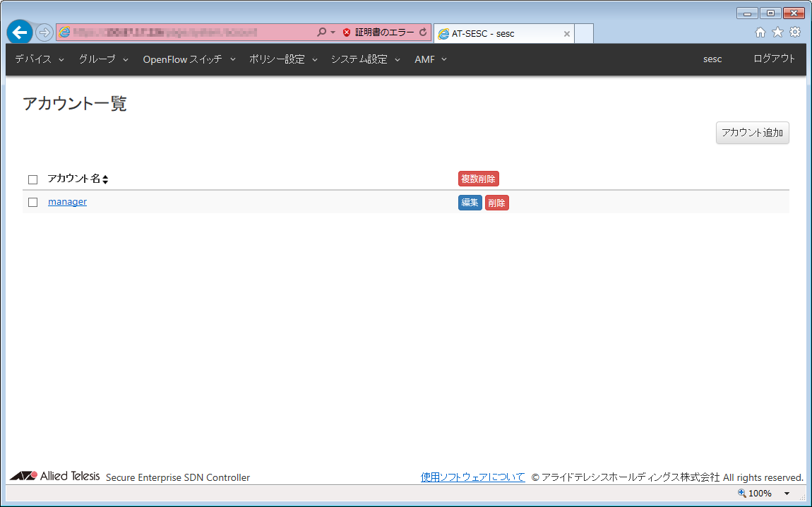Viewport: 812px width, 507px height.
Task: Click the browser forward arrow button
Action: click(44, 32)
